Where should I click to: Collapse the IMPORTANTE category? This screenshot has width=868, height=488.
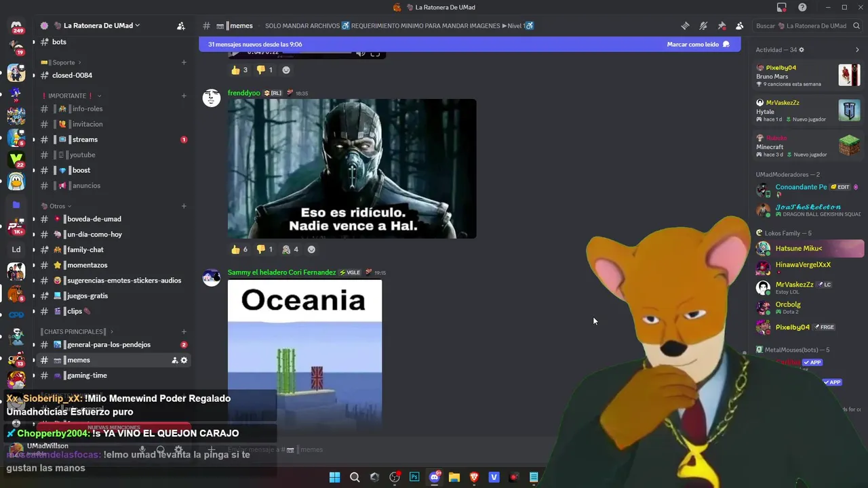(71, 96)
